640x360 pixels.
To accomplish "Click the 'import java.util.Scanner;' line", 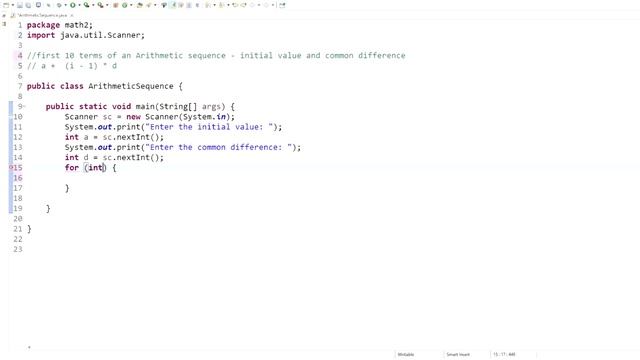I will tap(86, 35).
